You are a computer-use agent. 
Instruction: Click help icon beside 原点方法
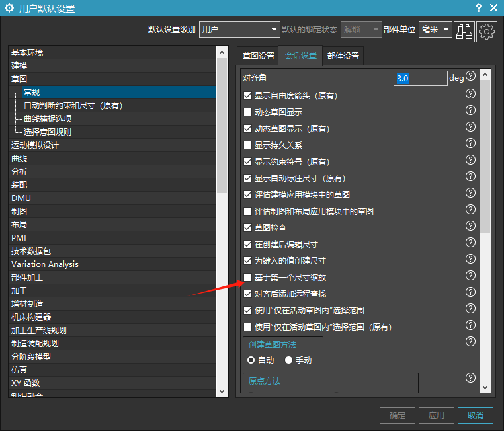coord(470,378)
